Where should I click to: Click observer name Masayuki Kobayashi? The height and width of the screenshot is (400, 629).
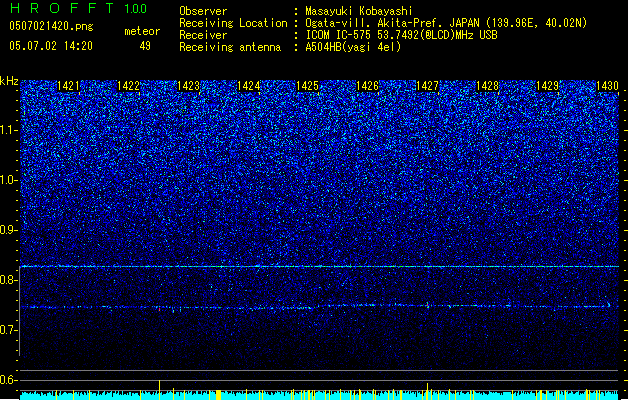click(359, 11)
